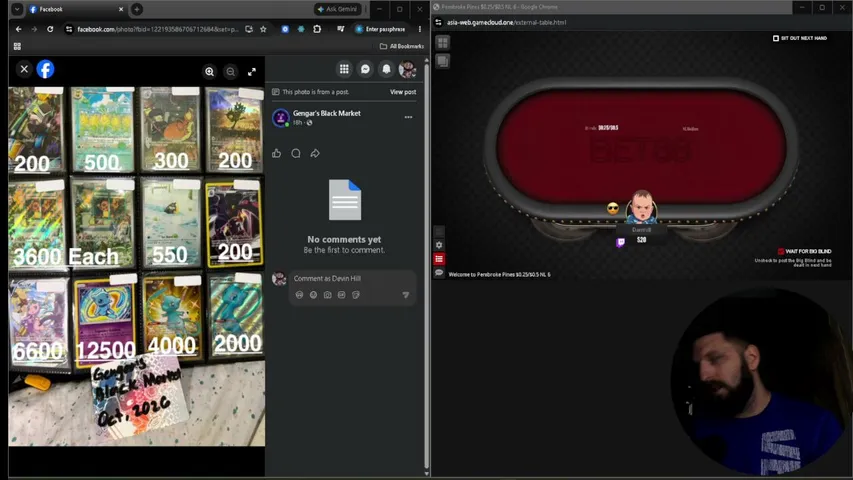Click the sunglasses emoji beside the player
This screenshot has width=853, height=480.
613,208
